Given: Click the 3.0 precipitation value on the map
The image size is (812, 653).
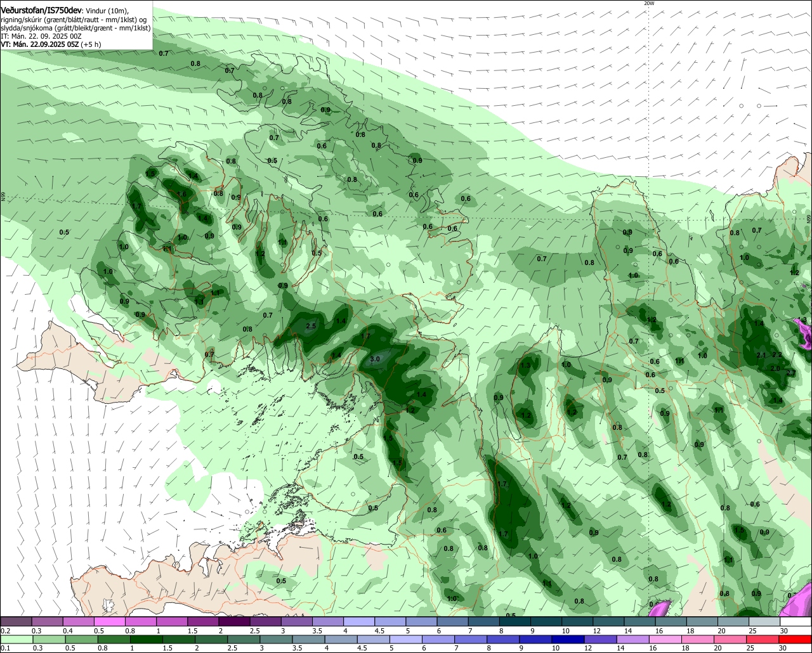Looking at the screenshot, I should [x=374, y=359].
